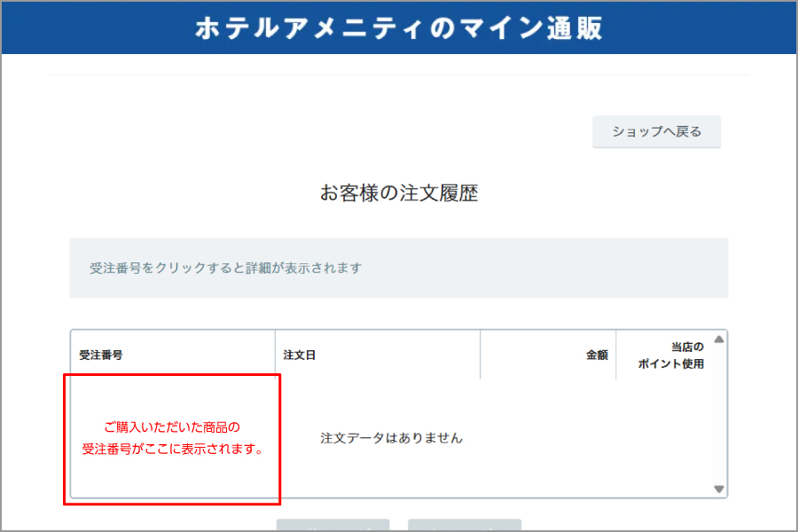Select the 注文日 column header
798x532 pixels.
click(x=300, y=355)
